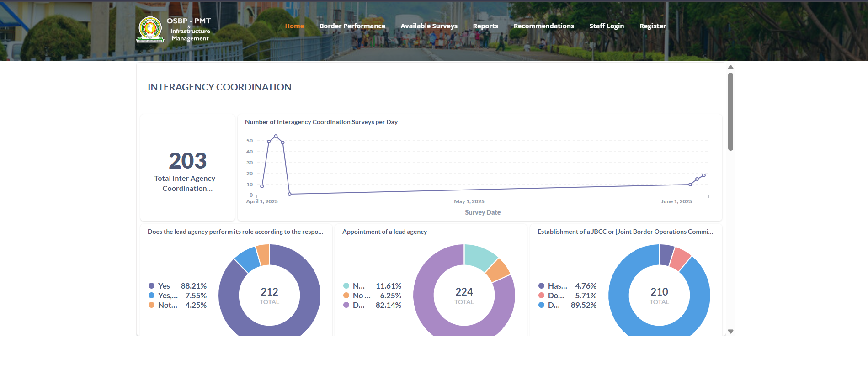Go to Border Performance page
This screenshot has height=380, width=868.
pos(352,26)
